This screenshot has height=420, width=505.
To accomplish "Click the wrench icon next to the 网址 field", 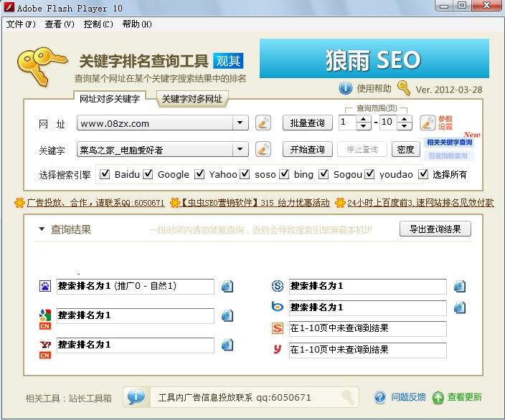I will (263, 123).
